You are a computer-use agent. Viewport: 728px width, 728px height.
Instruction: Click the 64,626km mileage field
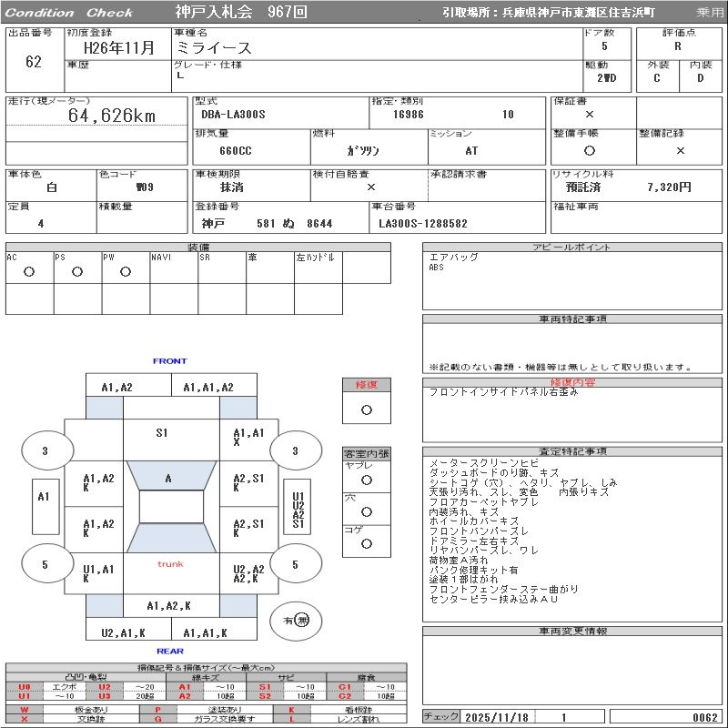click(x=112, y=116)
